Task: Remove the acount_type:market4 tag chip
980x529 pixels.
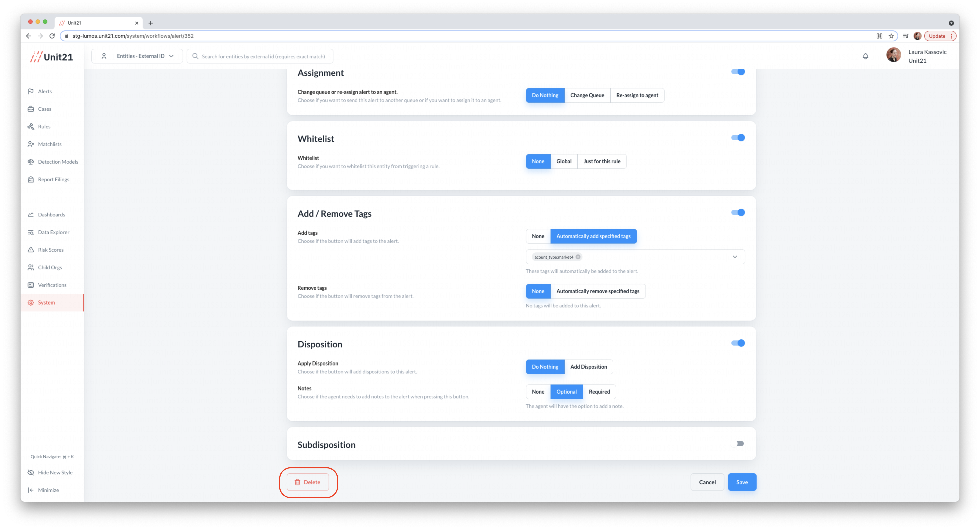Action: [578, 257]
